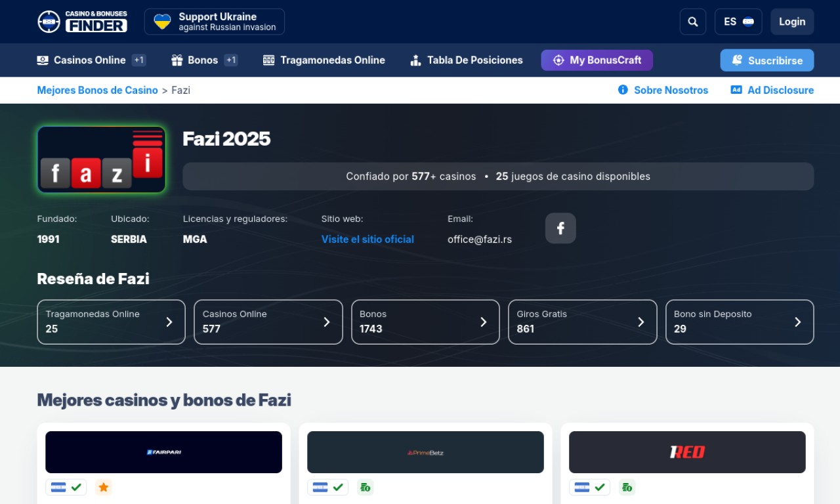Viewport: 840px width, 504px height.
Task: Open the ES language selector
Action: tap(738, 22)
